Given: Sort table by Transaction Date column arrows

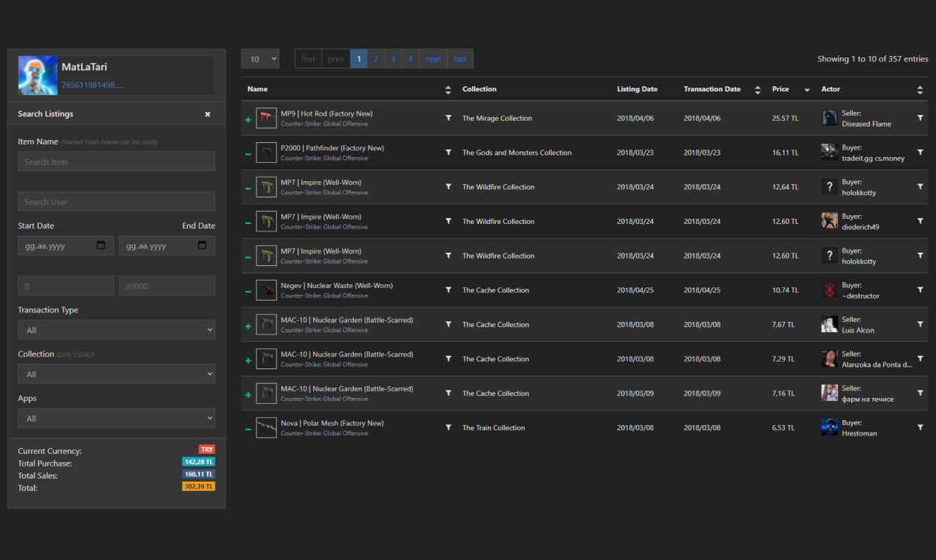Looking at the screenshot, I should [x=758, y=89].
